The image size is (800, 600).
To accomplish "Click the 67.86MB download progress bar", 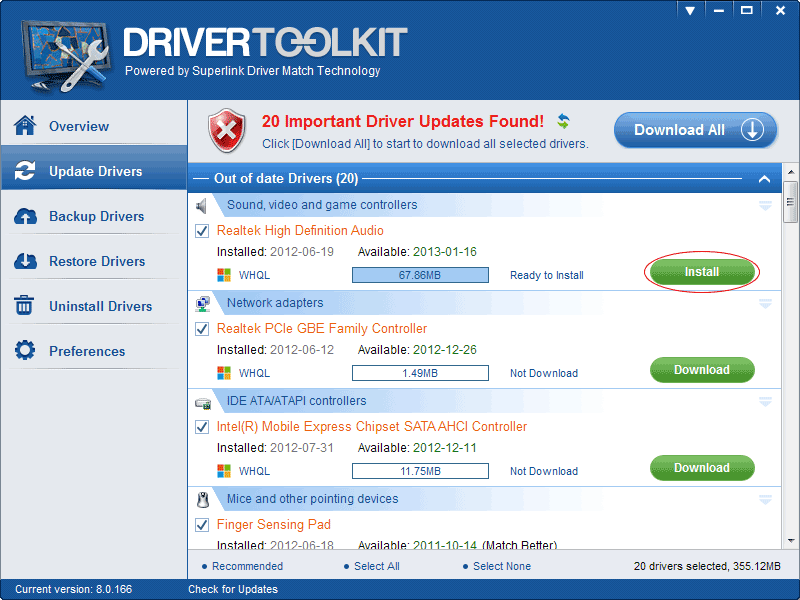I will (420, 275).
